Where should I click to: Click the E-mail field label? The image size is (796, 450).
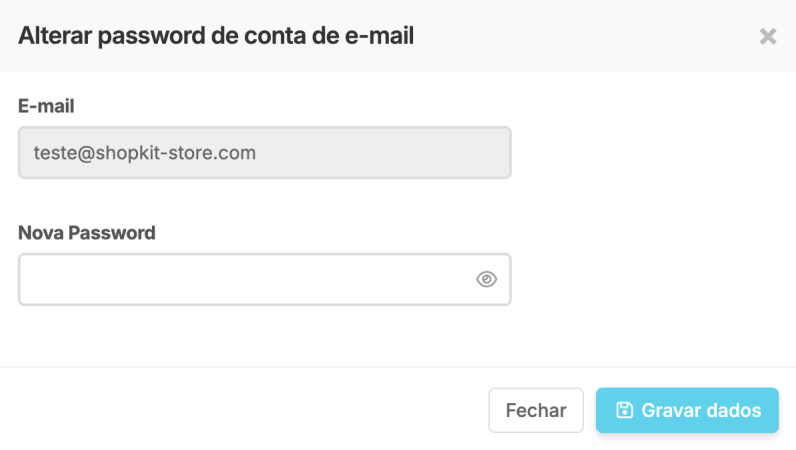(46, 106)
